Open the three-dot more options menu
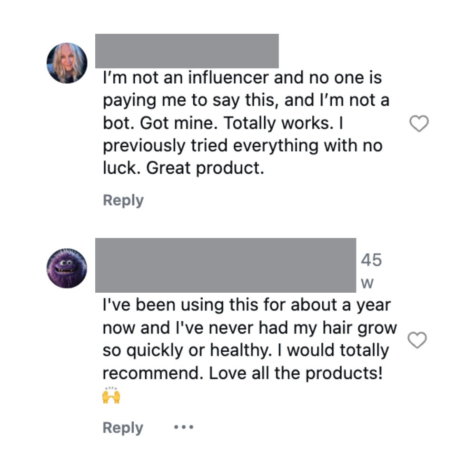Screen dimensions: 476x476 (184, 427)
